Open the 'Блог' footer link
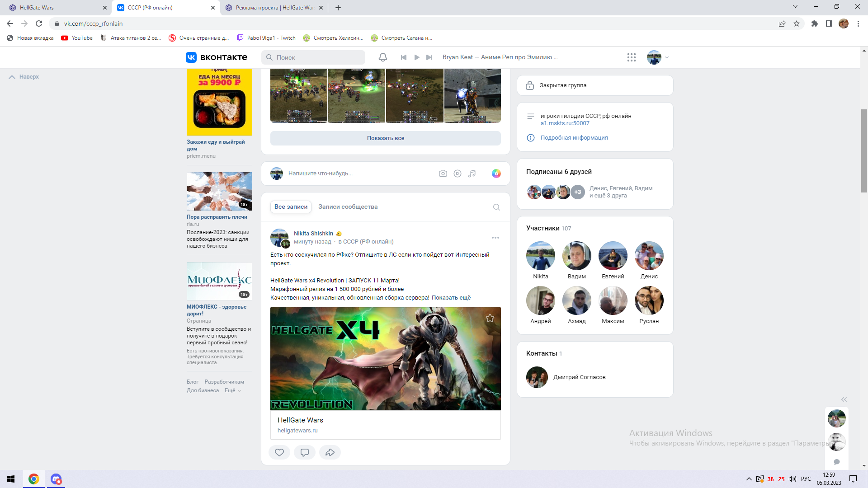Viewport: 868px width, 488px height. [193, 382]
